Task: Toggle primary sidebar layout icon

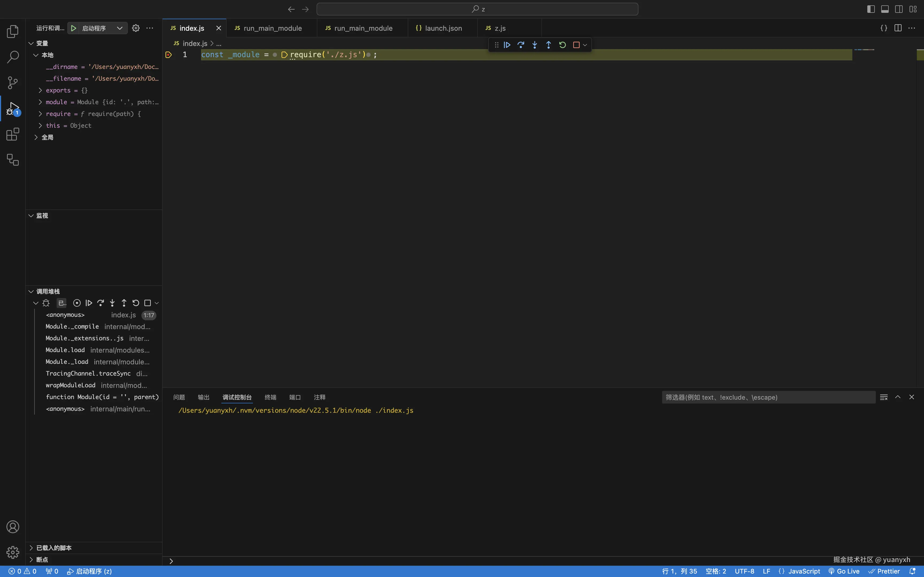Action: [871, 9]
